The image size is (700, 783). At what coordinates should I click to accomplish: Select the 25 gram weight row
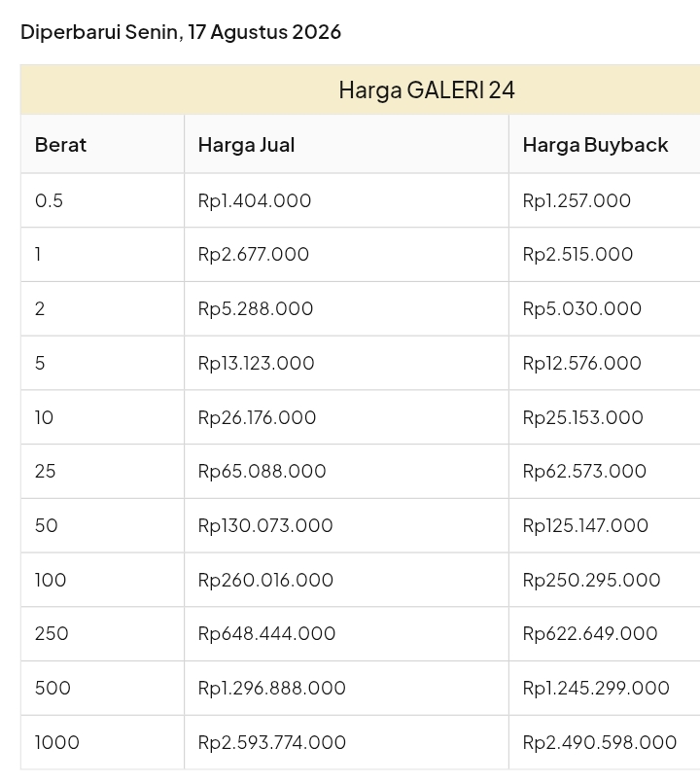(x=360, y=472)
